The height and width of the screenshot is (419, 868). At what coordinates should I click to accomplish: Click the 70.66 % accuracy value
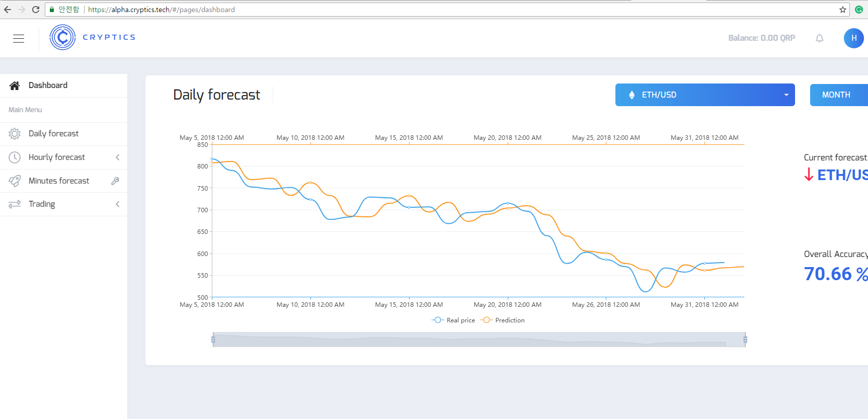(x=836, y=274)
